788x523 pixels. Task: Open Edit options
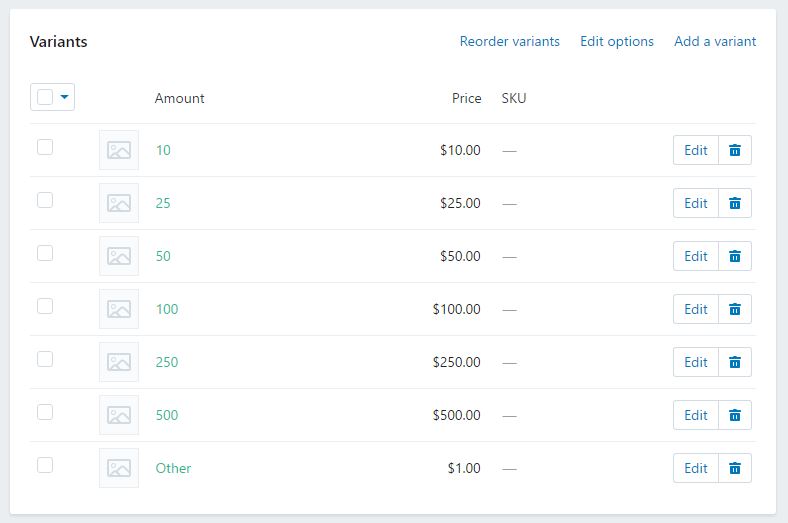617,41
